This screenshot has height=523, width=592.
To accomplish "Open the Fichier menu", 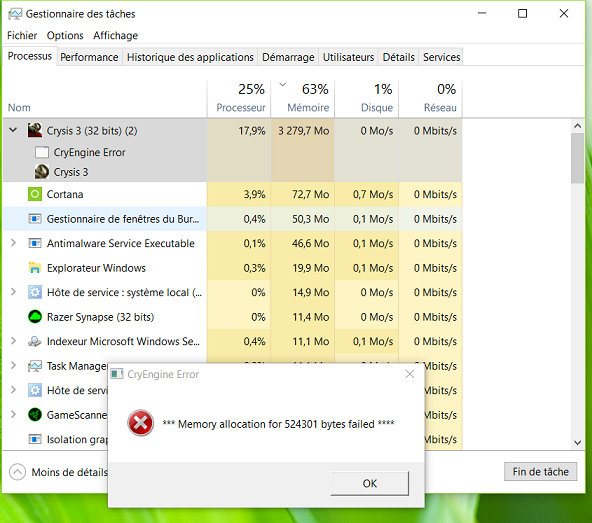I will (22, 35).
